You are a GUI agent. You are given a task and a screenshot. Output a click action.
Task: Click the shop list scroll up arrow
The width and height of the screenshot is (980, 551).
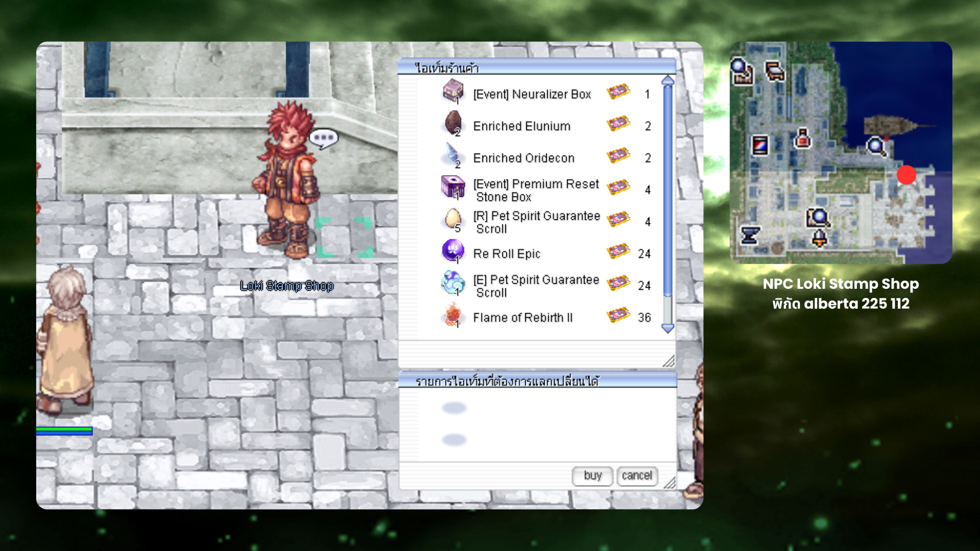point(668,80)
